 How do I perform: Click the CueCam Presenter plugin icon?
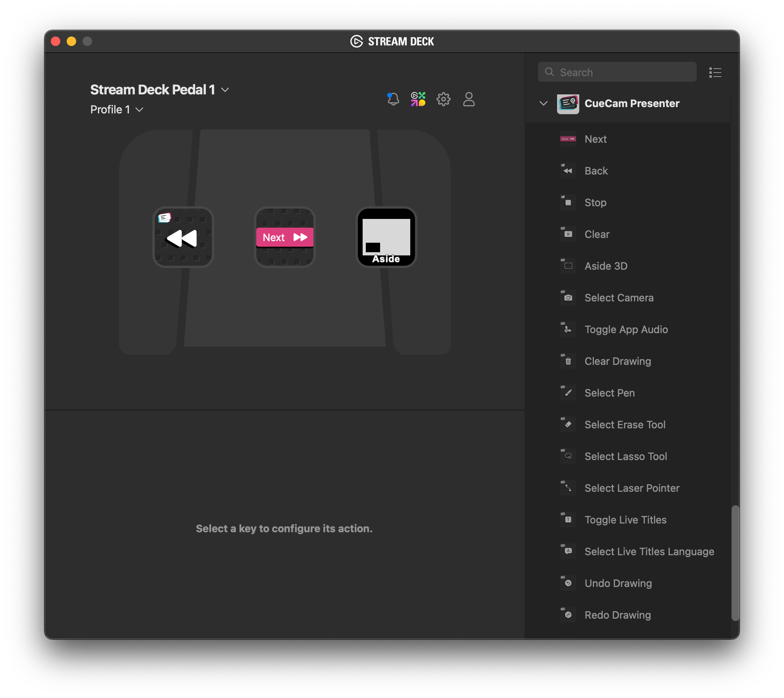(568, 104)
